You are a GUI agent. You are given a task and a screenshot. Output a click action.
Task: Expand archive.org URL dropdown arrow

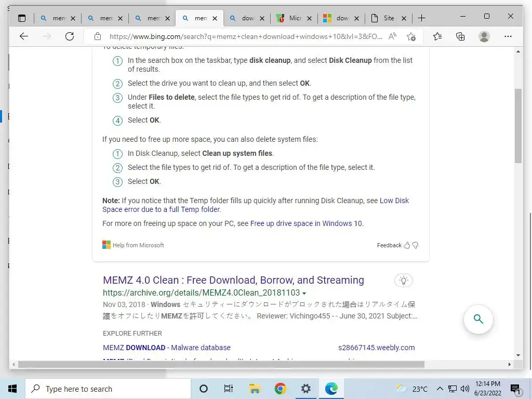304,294
